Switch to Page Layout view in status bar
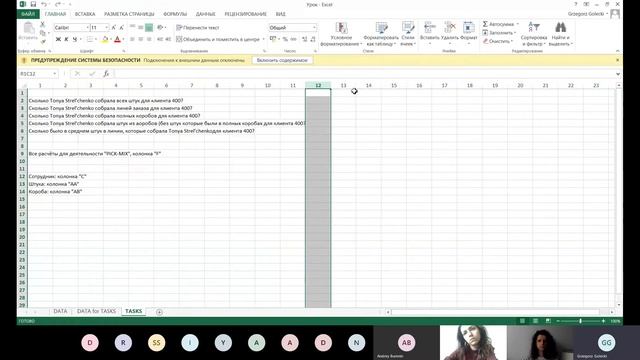The height and width of the screenshot is (360, 640). [535, 321]
